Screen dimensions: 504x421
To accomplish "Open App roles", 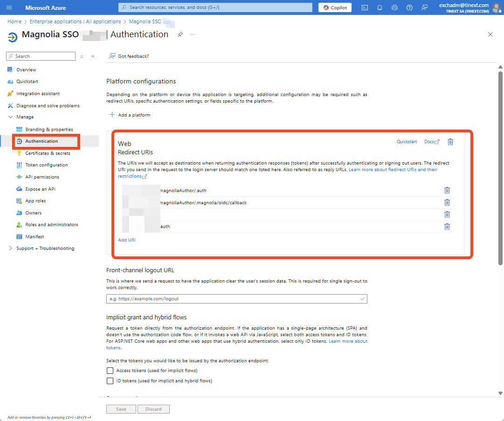I will [35, 201].
